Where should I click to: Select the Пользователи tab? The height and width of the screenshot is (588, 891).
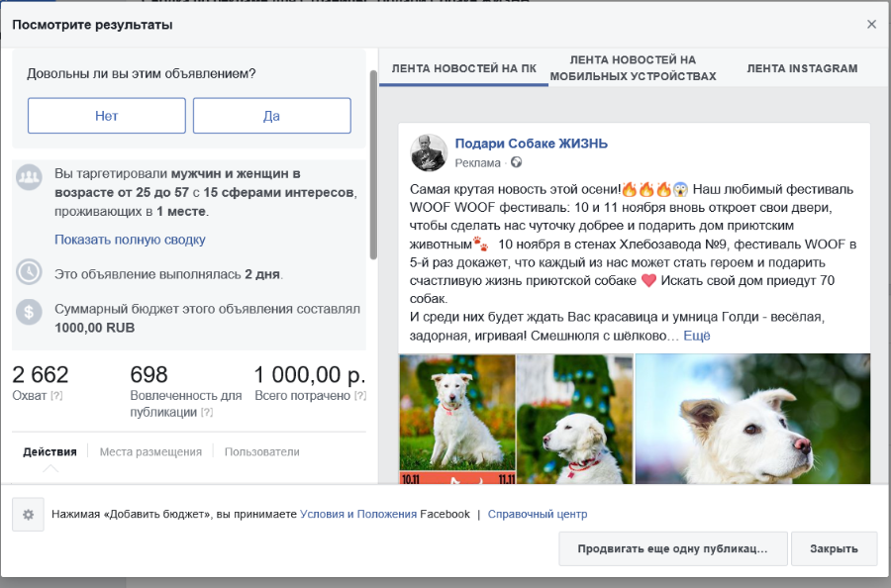click(262, 452)
